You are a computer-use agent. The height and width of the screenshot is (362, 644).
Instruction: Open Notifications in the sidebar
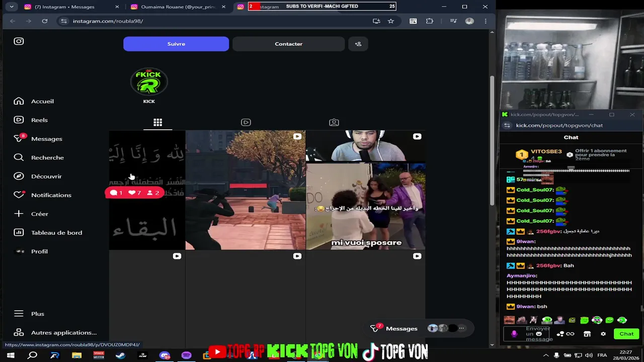click(x=43, y=195)
